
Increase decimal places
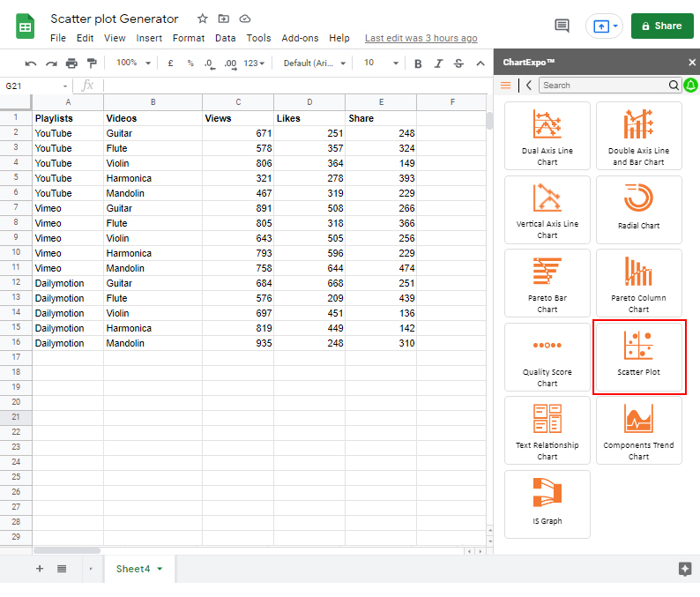click(230, 63)
